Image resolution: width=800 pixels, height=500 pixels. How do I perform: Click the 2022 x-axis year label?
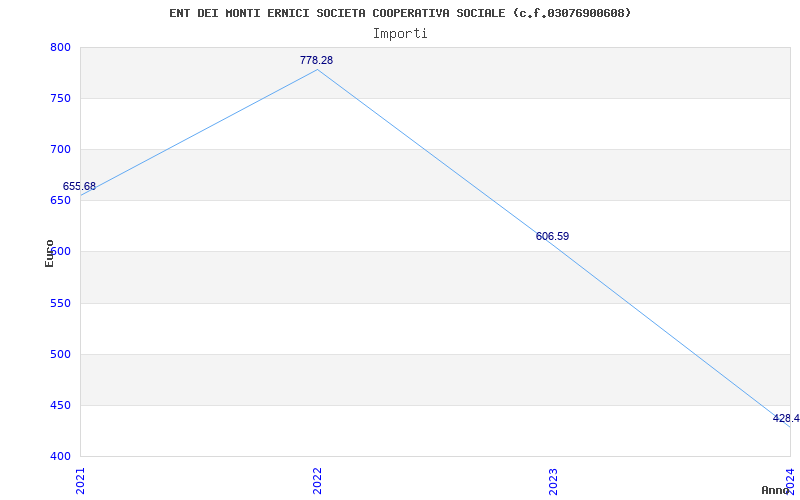point(317,481)
